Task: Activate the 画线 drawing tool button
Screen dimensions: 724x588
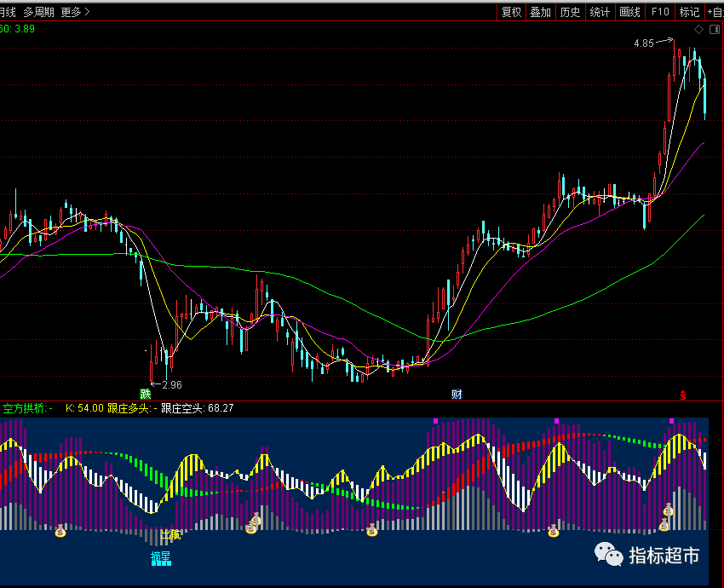Action: coord(629,12)
